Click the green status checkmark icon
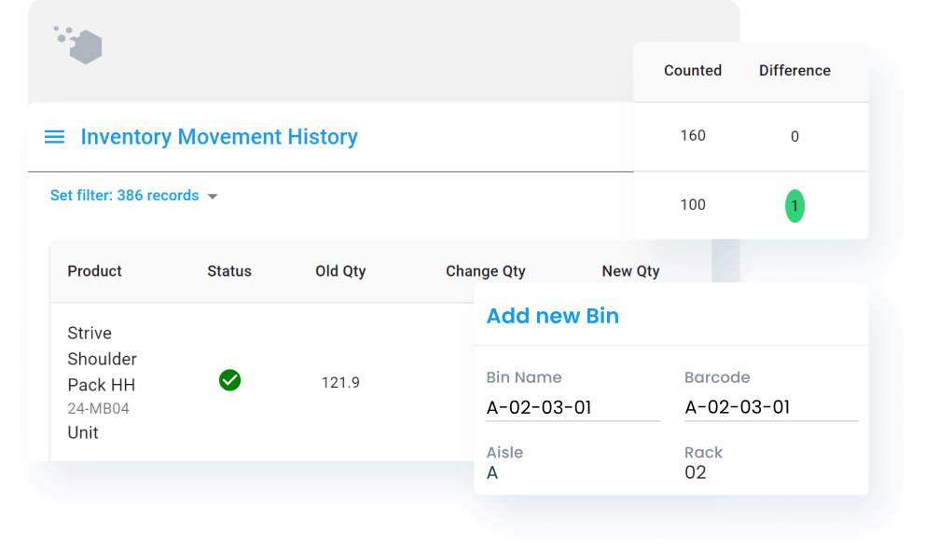The image size is (925, 560). [229, 380]
